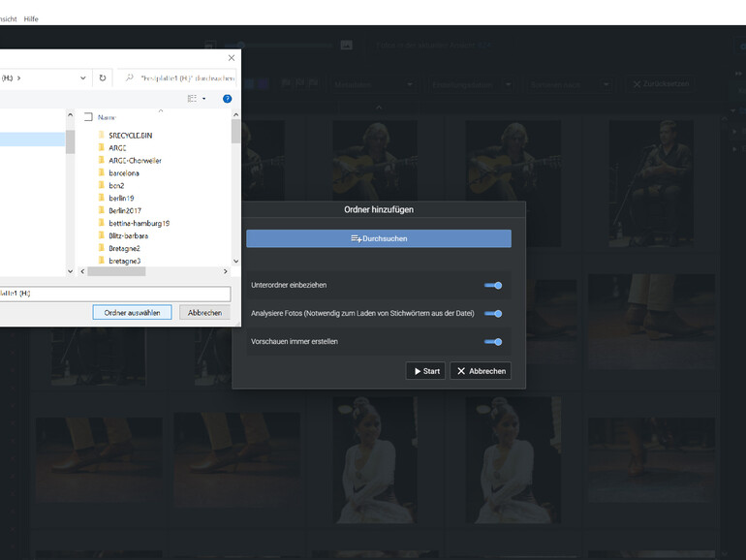Open the help icon in file dialog

pyautogui.click(x=227, y=99)
